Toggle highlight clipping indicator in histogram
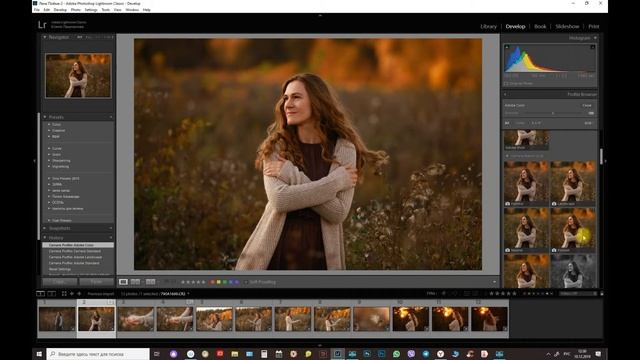The width and height of the screenshot is (640, 360). (593, 47)
